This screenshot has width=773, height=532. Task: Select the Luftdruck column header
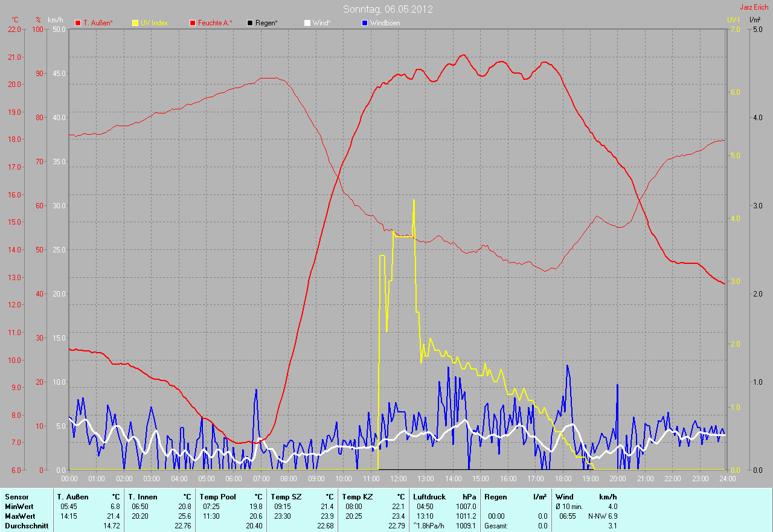[x=429, y=496]
